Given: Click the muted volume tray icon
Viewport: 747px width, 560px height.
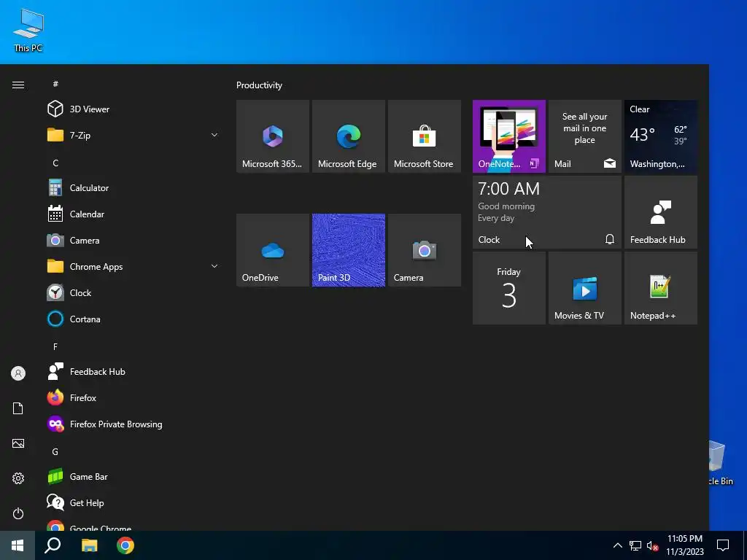Looking at the screenshot, I should tap(653, 545).
